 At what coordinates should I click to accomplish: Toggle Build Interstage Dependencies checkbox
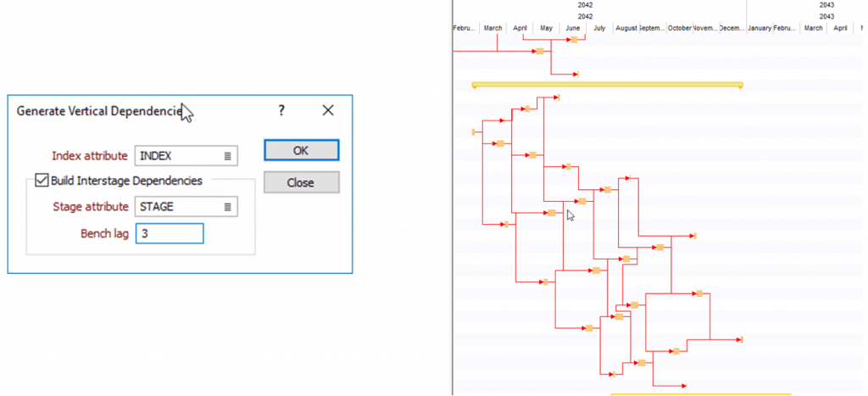(x=41, y=180)
